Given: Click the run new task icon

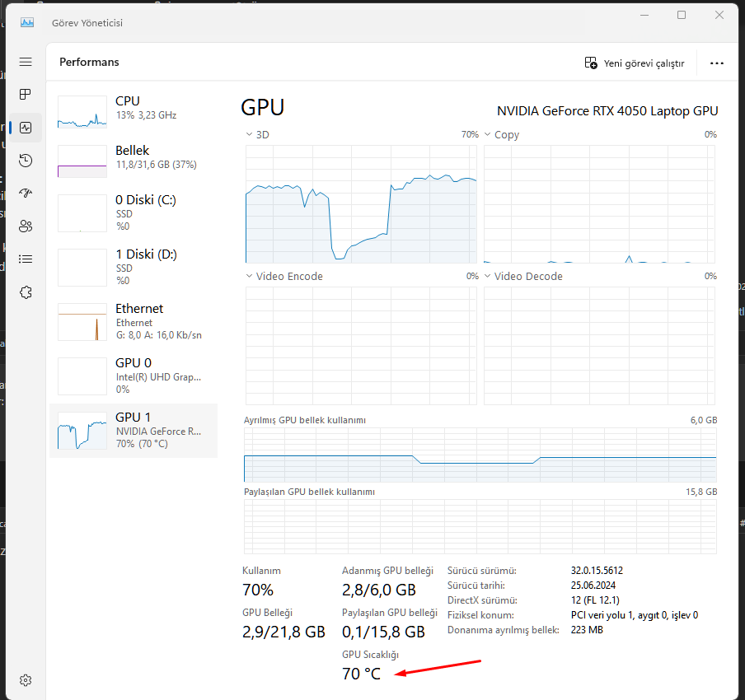Looking at the screenshot, I should 591,63.
